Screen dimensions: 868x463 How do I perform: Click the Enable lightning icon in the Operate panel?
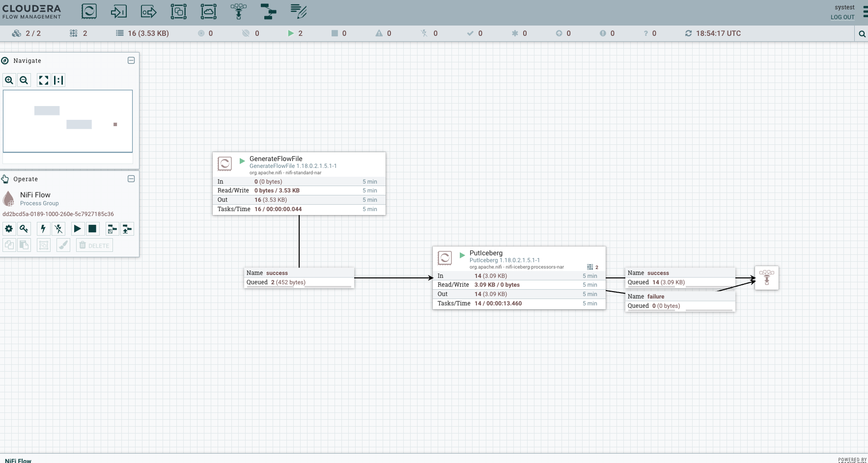pyautogui.click(x=43, y=229)
